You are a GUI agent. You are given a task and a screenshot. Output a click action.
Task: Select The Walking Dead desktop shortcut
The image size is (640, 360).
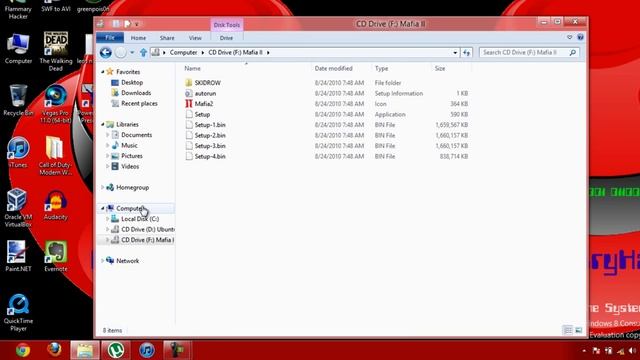click(56, 51)
